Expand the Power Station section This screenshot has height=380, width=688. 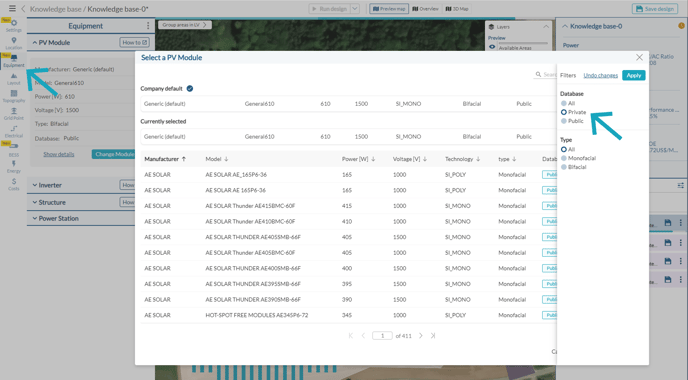(x=35, y=218)
